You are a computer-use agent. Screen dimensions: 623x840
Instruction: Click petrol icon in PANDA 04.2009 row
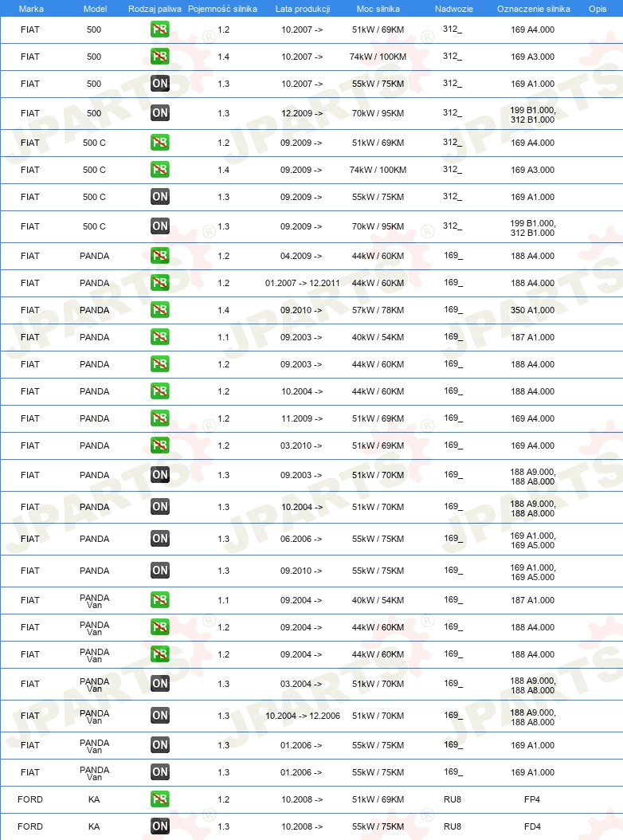coord(159,256)
